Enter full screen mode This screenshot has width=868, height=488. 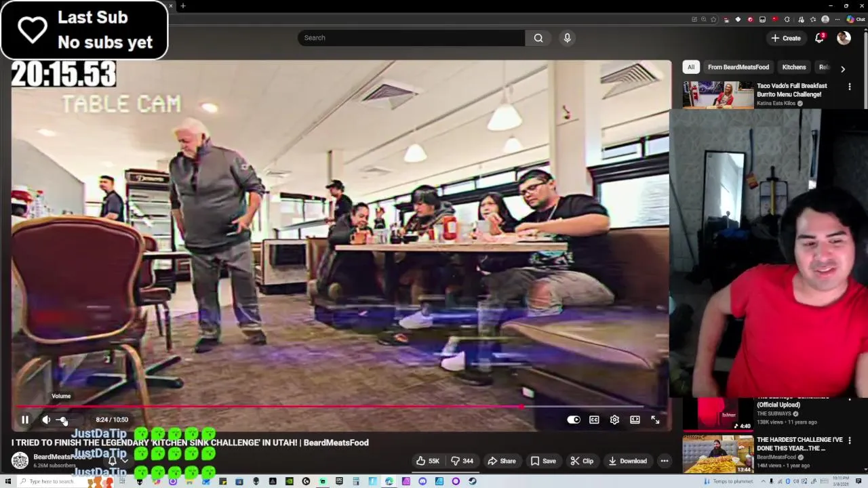tap(655, 420)
